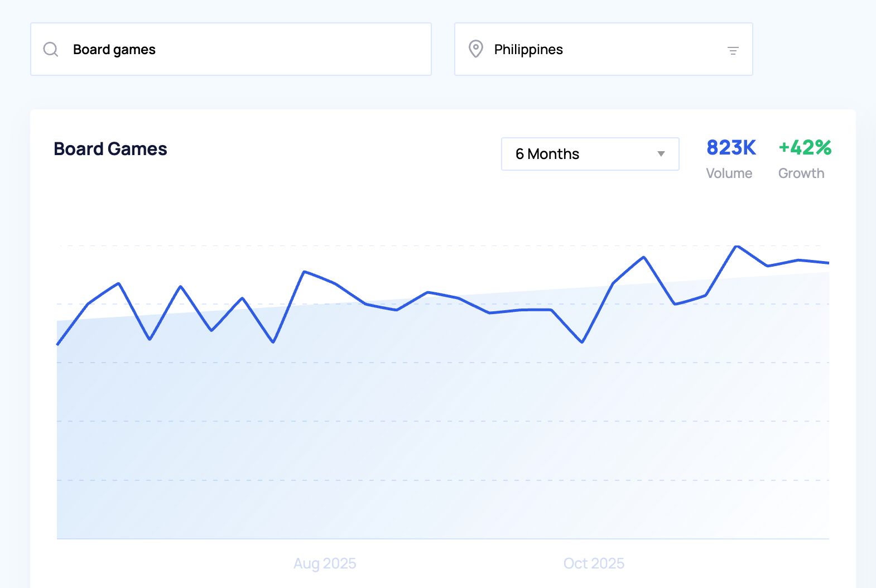Click the 6 Months dropdown arrow
Screen dimensions: 876x588
pyautogui.click(x=661, y=154)
